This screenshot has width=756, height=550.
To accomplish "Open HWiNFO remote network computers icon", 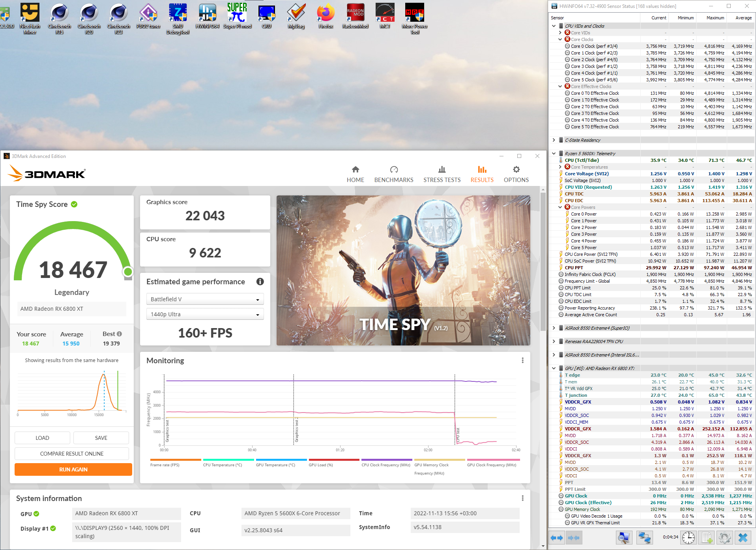I will pyautogui.click(x=644, y=538).
